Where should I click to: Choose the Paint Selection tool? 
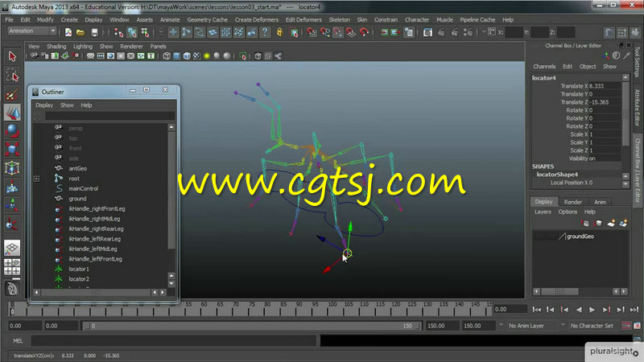pyautogui.click(x=12, y=94)
